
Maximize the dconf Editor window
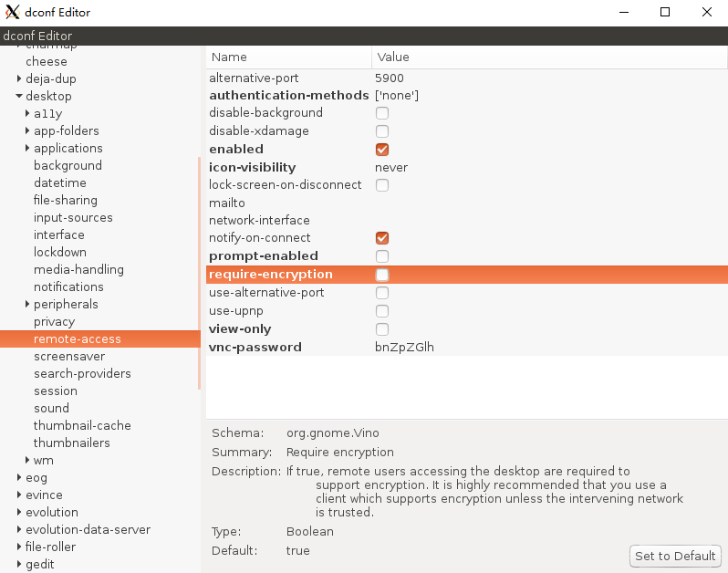(x=665, y=12)
